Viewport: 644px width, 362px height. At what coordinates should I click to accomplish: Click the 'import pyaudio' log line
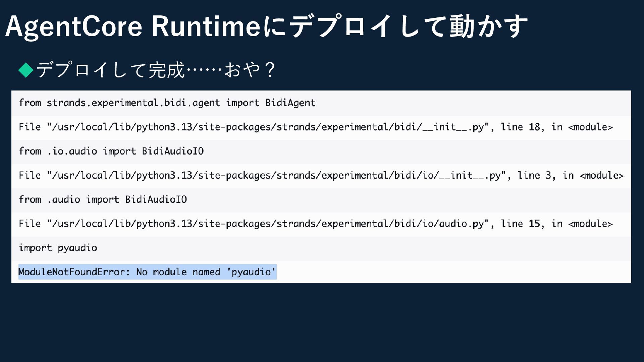[58, 248]
